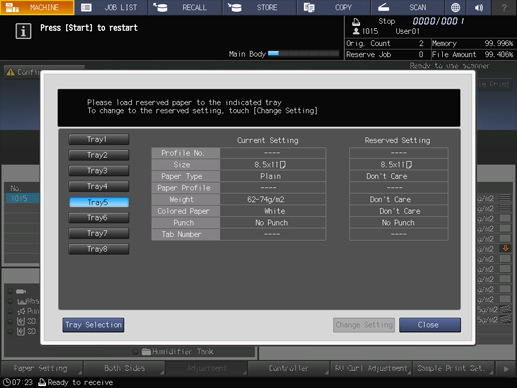The width and height of the screenshot is (517, 388).
Task: Switch to the RECALL tab
Action: (x=185, y=7)
